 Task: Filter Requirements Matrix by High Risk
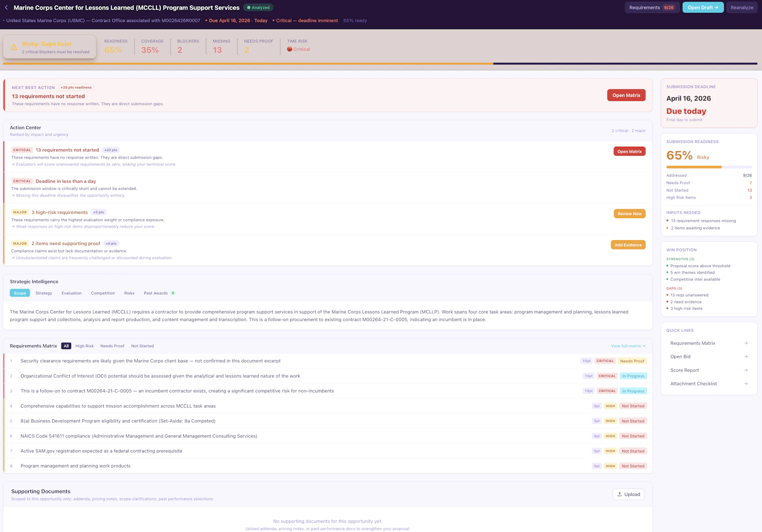(84, 346)
